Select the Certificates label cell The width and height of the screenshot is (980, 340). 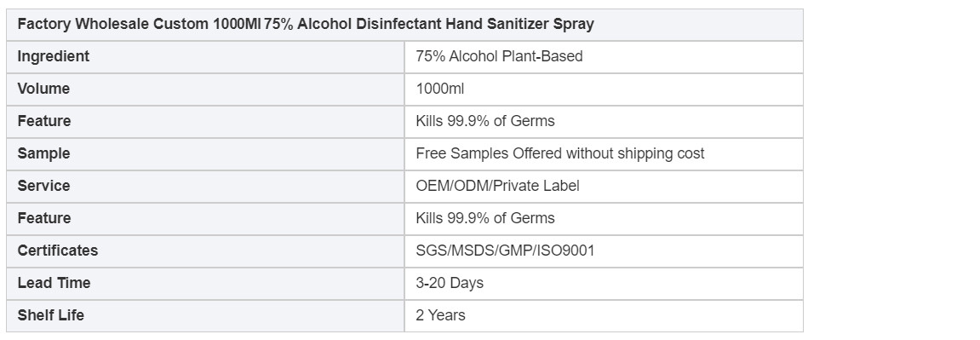click(x=206, y=251)
